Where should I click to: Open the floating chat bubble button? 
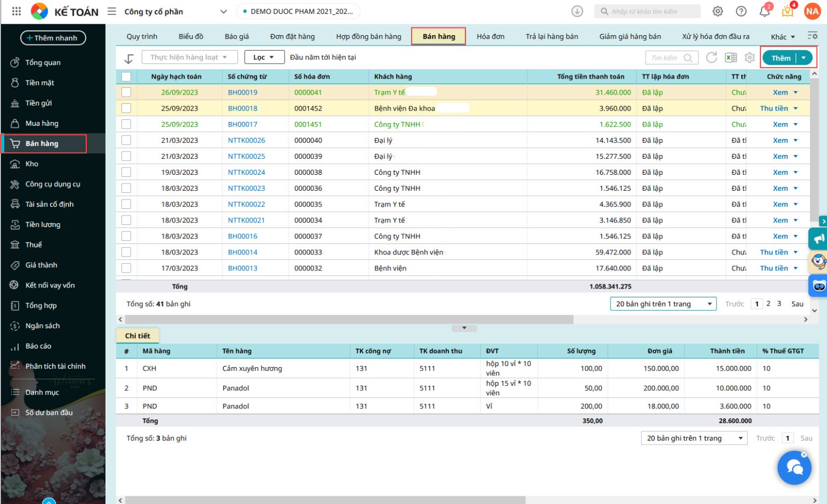(x=795, y=468)
